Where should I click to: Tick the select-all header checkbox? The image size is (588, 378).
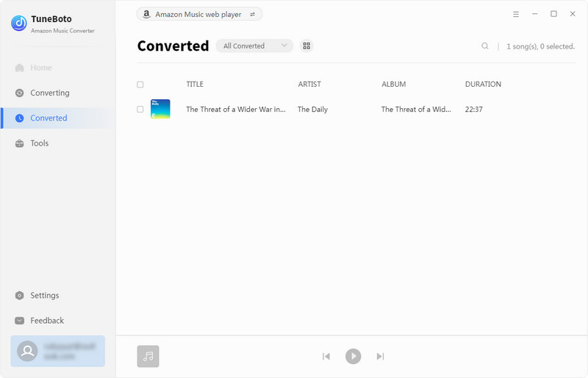(x=140, y=85)
